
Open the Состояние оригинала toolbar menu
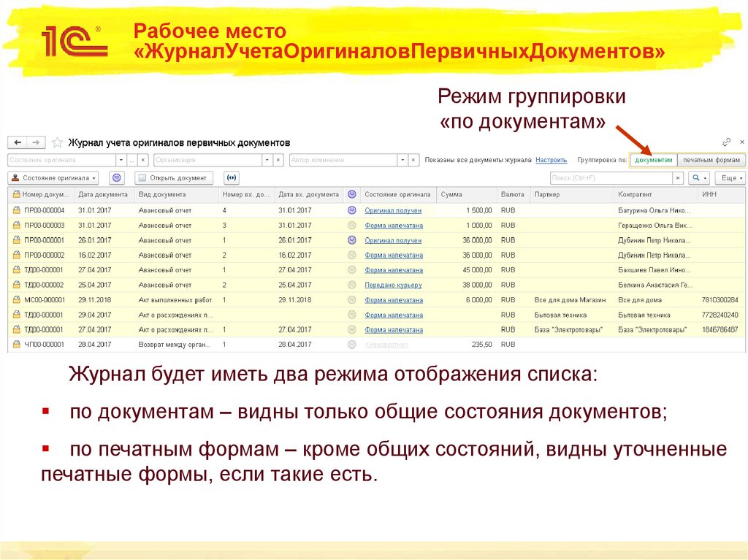click(53, 178)
